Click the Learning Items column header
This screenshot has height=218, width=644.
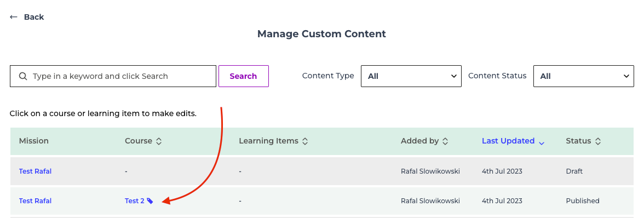click(x=268, y=141)
